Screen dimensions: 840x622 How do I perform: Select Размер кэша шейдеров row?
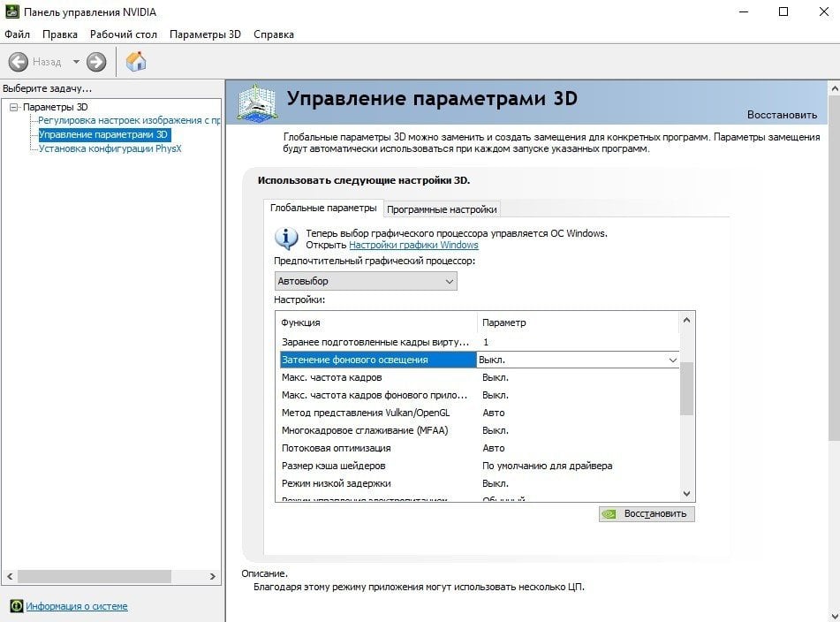pyautogui.click(x=480, y=466)
